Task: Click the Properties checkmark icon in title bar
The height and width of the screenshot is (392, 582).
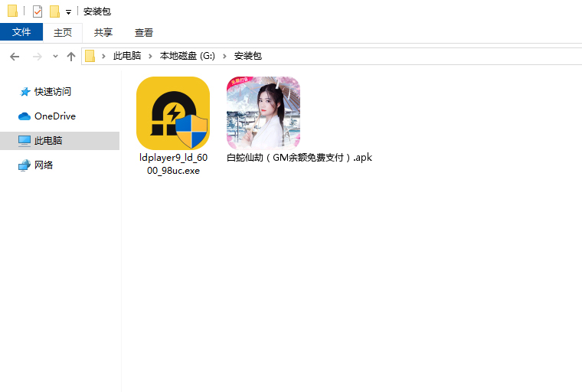Action: tap(38, 11)
